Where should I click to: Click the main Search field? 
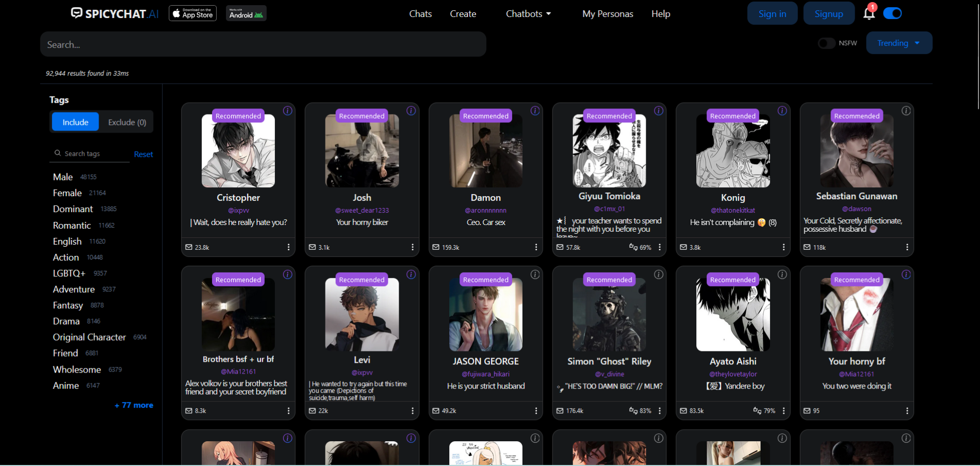coord(263,44)
